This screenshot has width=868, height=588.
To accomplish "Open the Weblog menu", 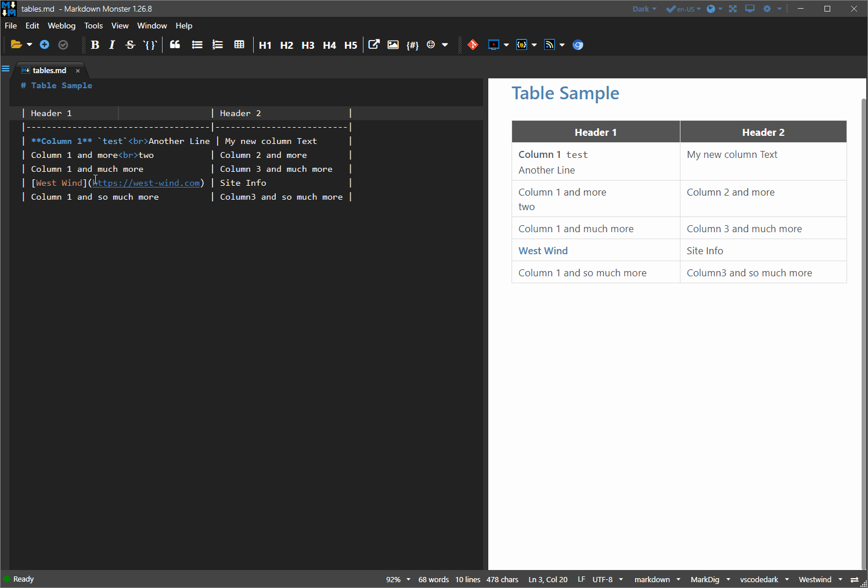I will coord(62,26).
